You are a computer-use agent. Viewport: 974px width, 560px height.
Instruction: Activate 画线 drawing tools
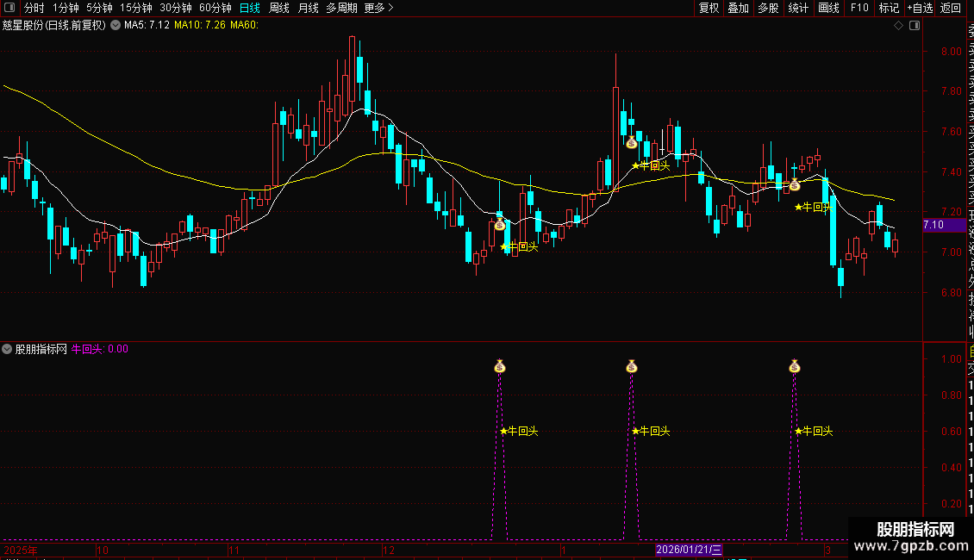(828, 8)
